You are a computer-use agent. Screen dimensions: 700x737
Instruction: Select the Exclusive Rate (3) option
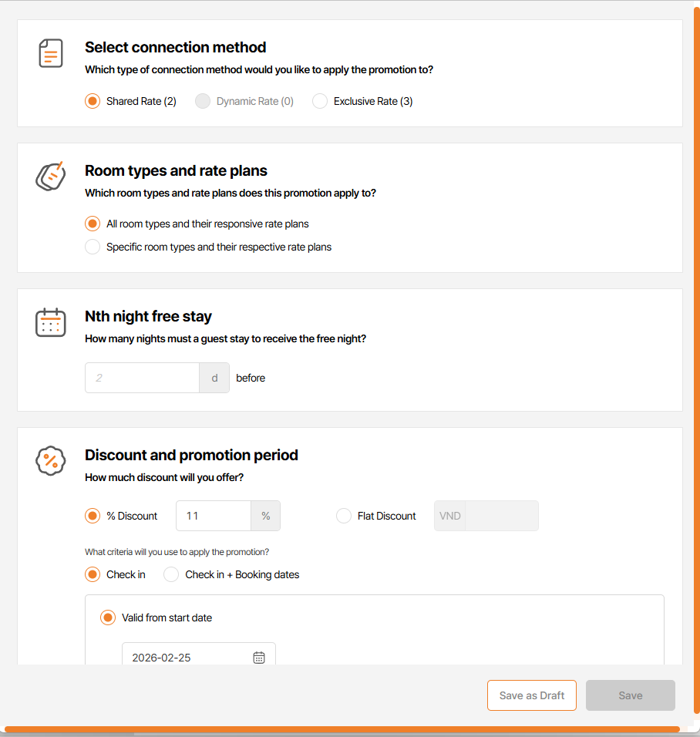320,101
